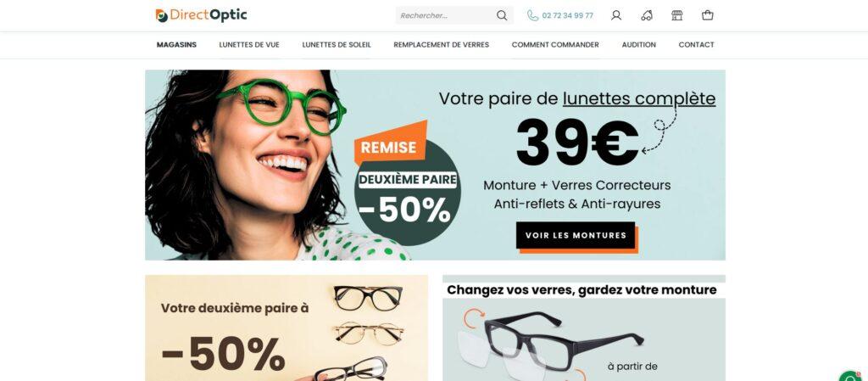Open the shopping bag cart icon

(x=708, y=15)
